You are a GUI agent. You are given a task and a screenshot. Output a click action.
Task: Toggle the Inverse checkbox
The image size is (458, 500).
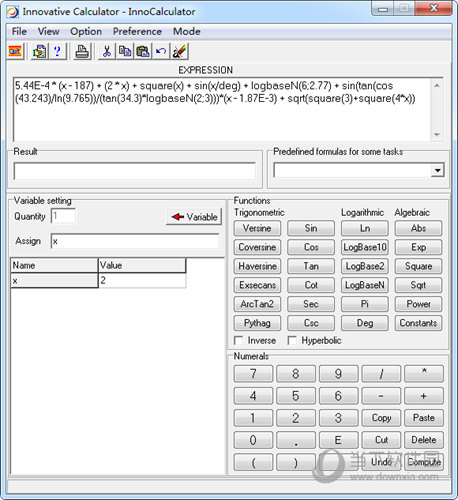click(x=239, y=341)
